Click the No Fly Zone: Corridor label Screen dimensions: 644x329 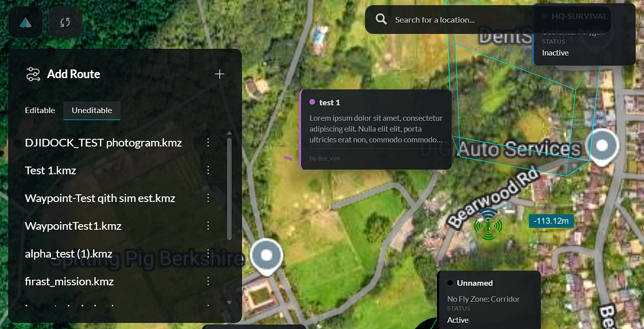[483, 299]
